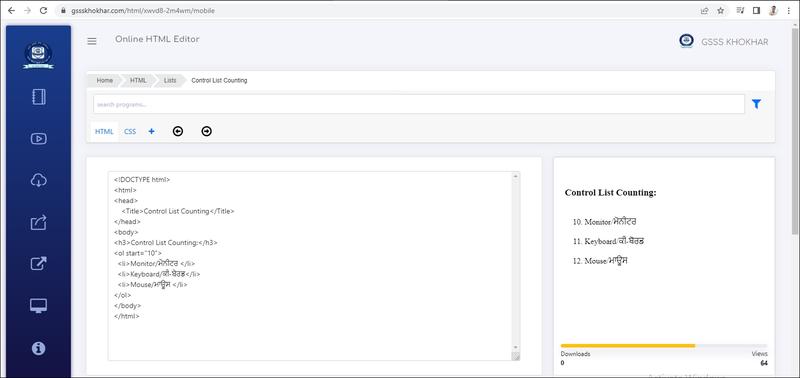Go to next program with right arrow
The width and height of the screenshot is (800, 378).
tap(206, 132)
